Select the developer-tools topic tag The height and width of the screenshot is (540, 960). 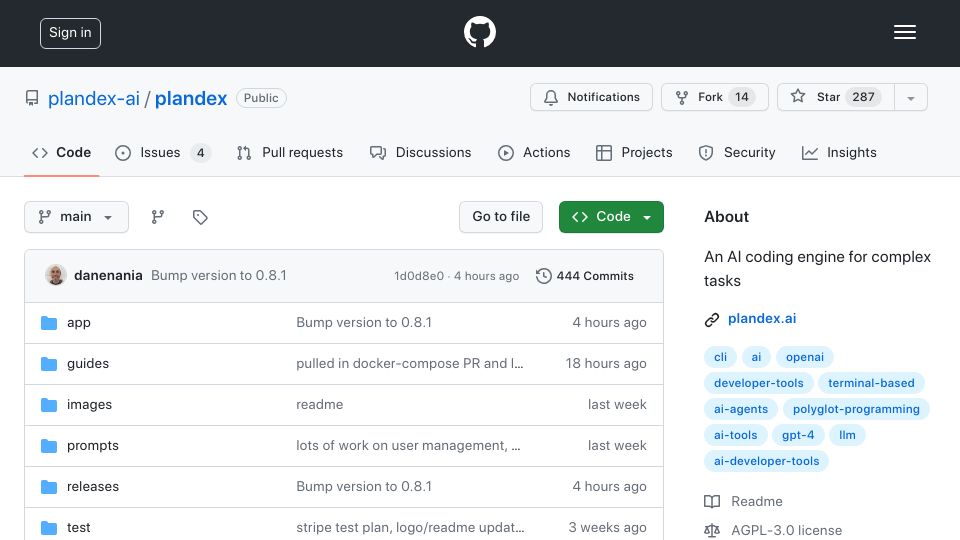click(759, 383)
